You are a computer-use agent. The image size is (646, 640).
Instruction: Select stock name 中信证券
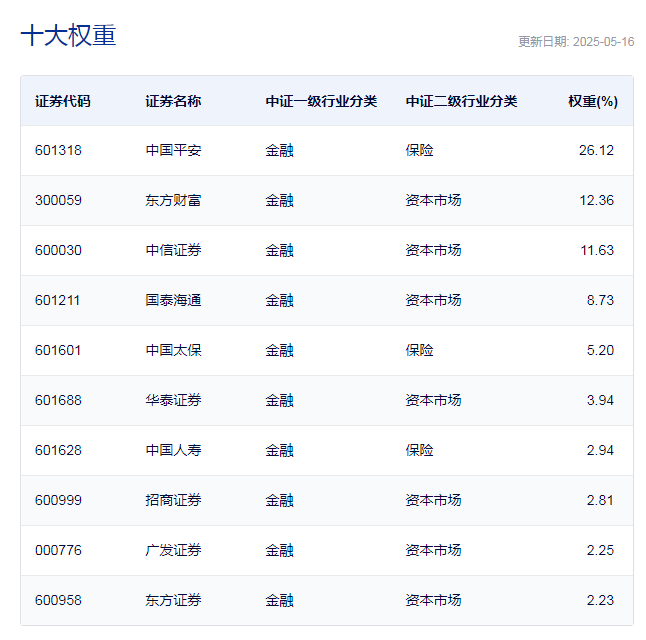click(173, 250)
